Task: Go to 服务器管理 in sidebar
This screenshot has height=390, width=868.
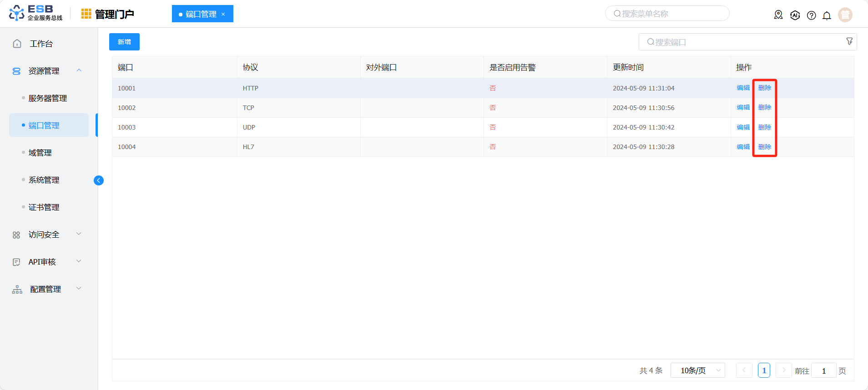Action: click(x=47, y=98)
